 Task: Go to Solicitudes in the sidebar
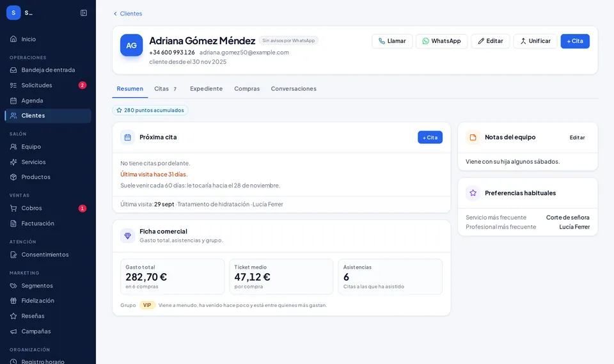coord(48,85)
